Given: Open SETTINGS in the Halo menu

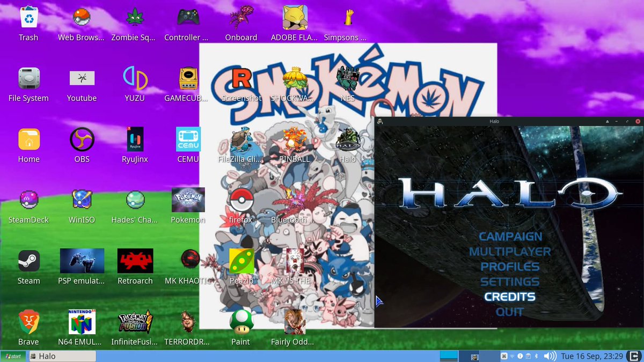Looking at the screenshot, I should pyautogui.click(x=510, y=282).
